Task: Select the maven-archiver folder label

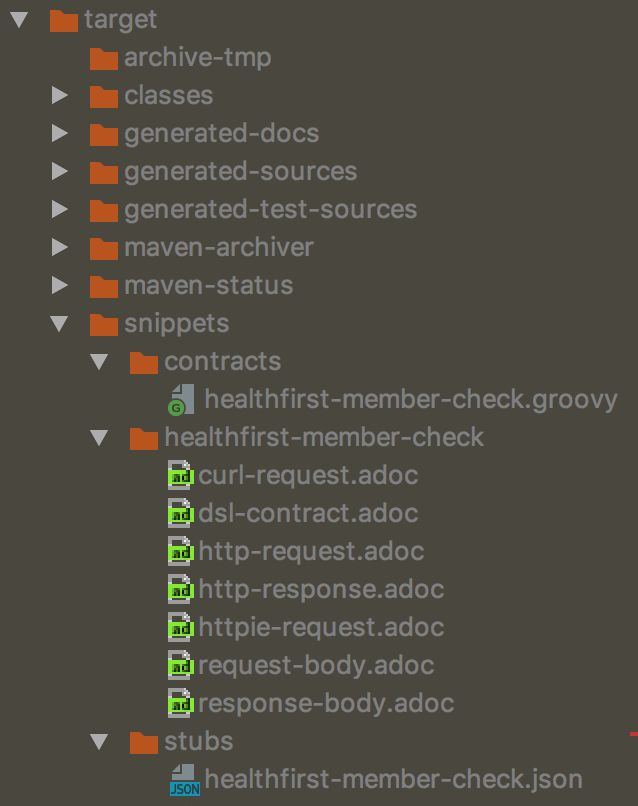Action: coord(219,248)
